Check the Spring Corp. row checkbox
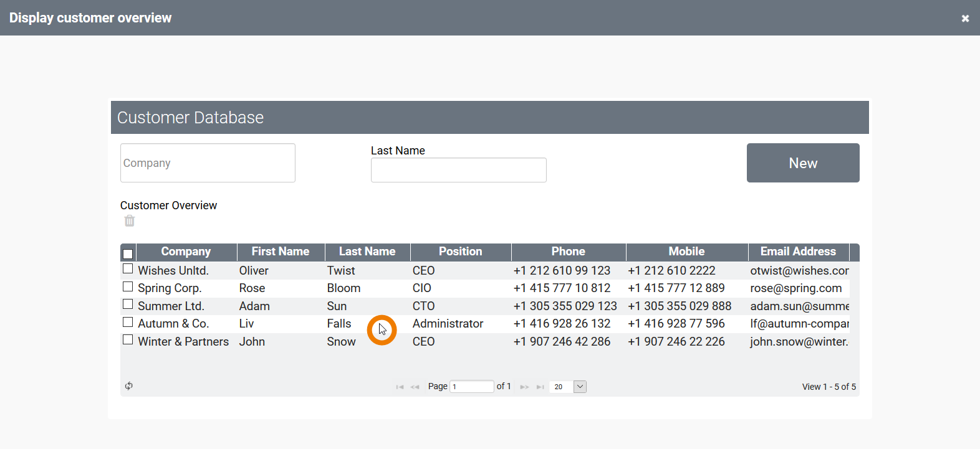 click(x=128, y=286)
